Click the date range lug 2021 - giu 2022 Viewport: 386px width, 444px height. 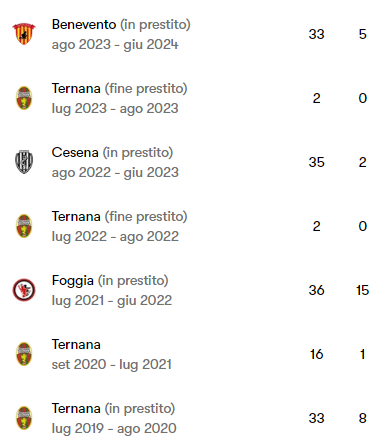tap(112, 301)
